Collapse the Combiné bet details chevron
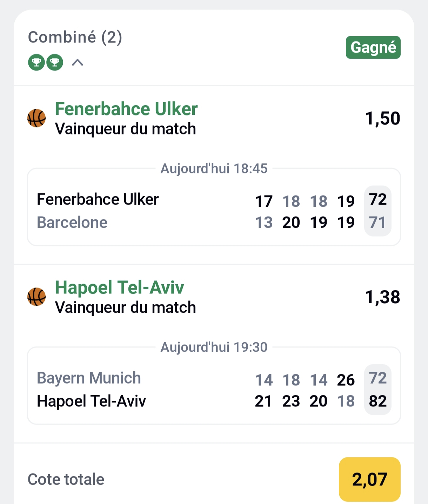The height and width of the screenshot is (504, 428). [x=78, y=62]
